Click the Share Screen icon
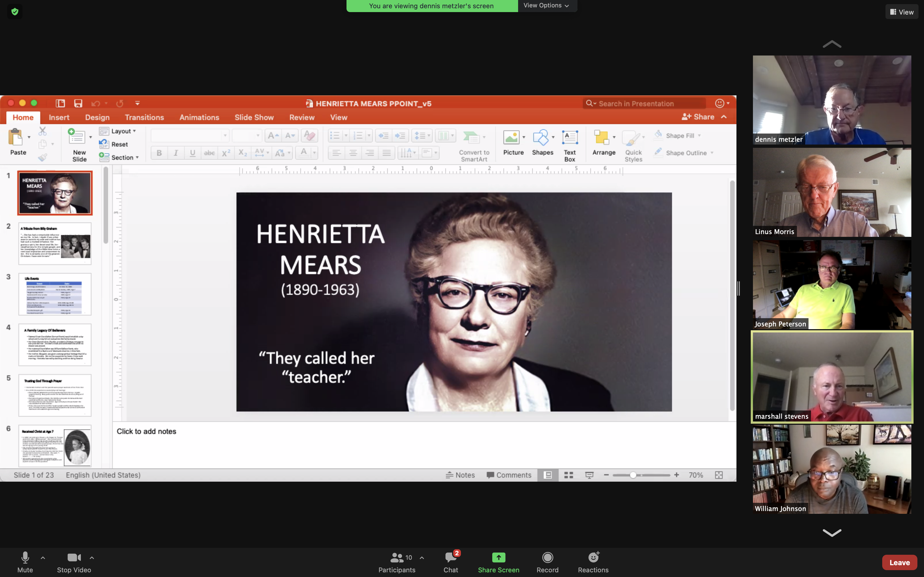The image size is (924, 577). 498,557
